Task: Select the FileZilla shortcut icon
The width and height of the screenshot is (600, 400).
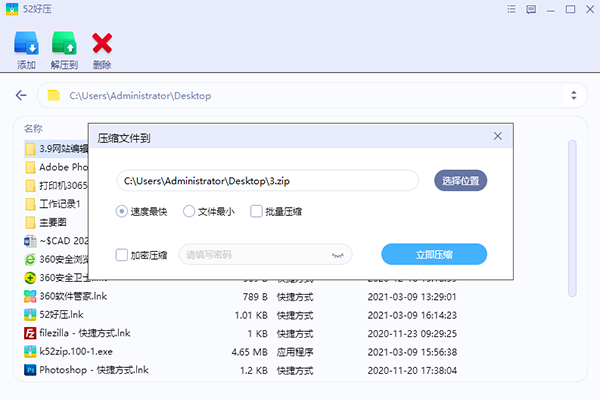Action: pyautogui.click(x=30, y=333)
